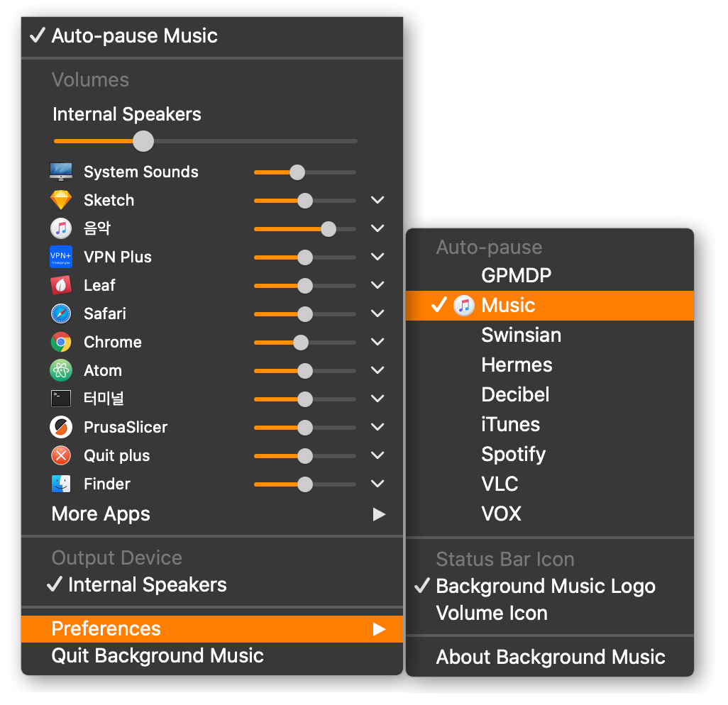
Task: Expand the VPN Plus options chevron
Action: click(x=377, y=257)
